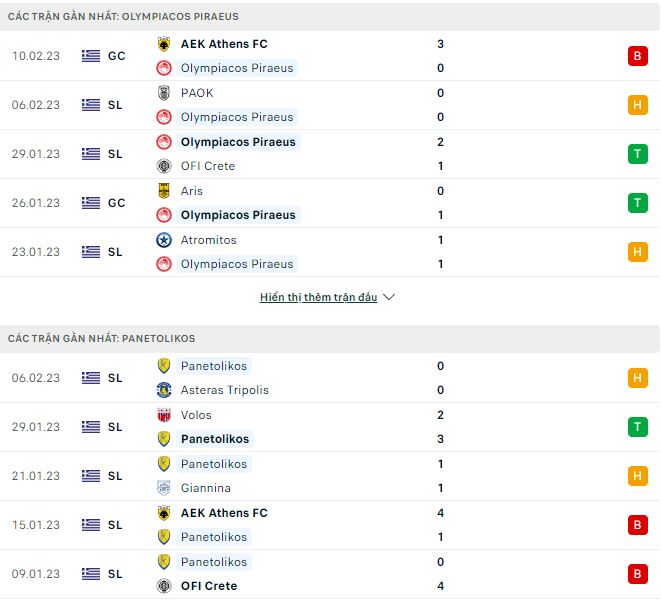Click the PAOK club crest icon
Image resolution: width=661 pixels, height=601 pixels.
click(164, 93)
